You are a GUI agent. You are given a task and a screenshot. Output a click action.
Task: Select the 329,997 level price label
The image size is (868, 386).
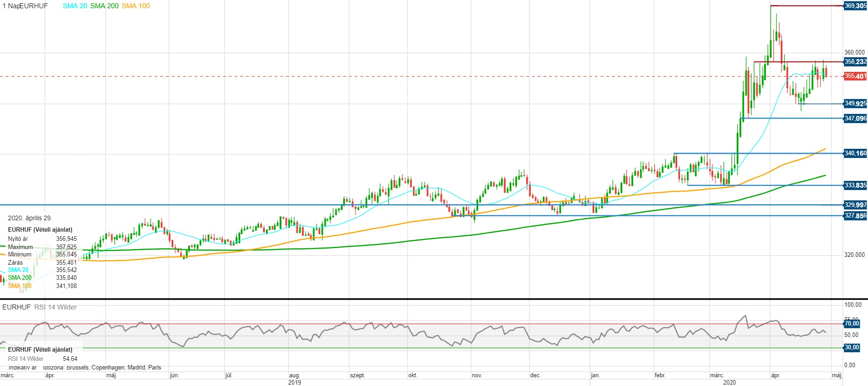tap(855, 205)
